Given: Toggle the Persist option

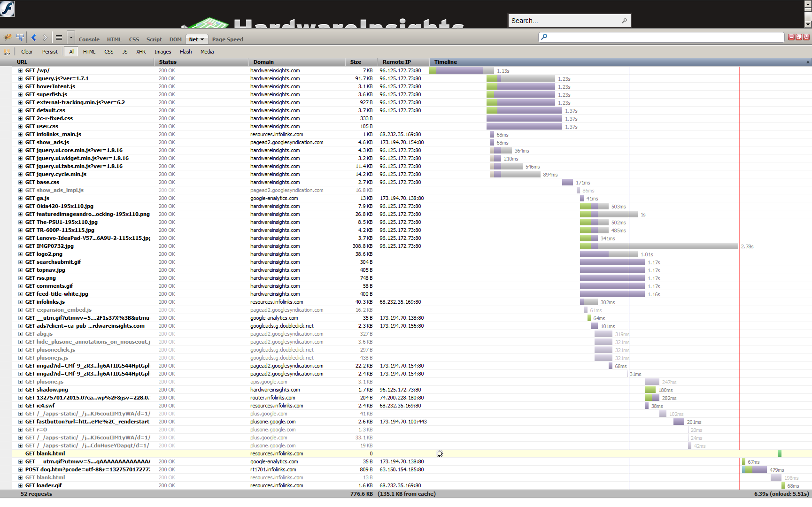Looking at the screenshot, I should click(x=50, y=52).
